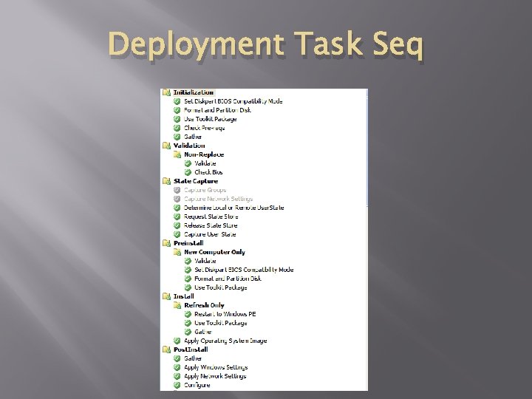Select the Initialization group

click(194, 92)
